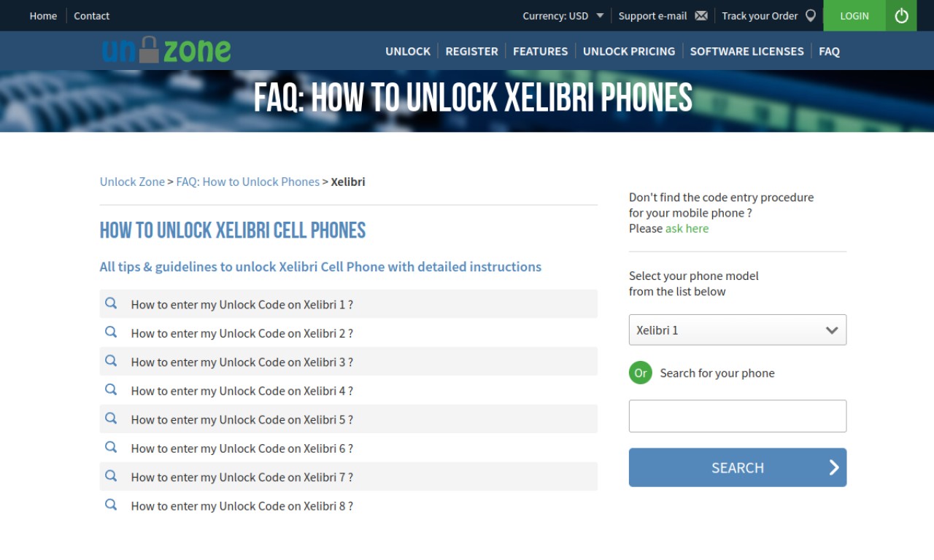Click the Track your Order location pin icon
This screenshot has height=560, width=934.
tap(811, 15)
